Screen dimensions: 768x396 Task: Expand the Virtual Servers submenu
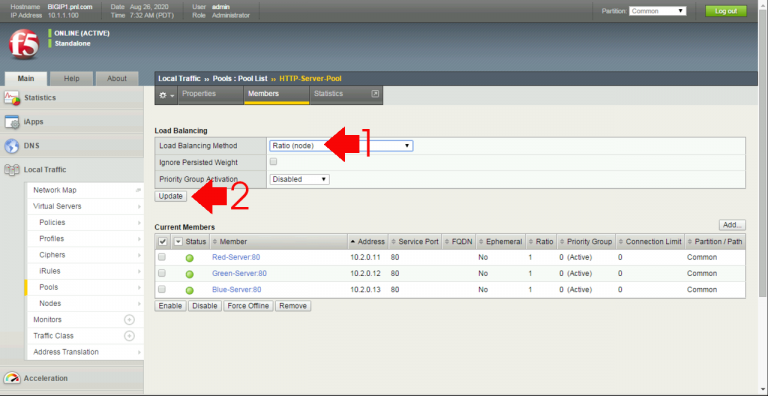(x=140, y=206)
